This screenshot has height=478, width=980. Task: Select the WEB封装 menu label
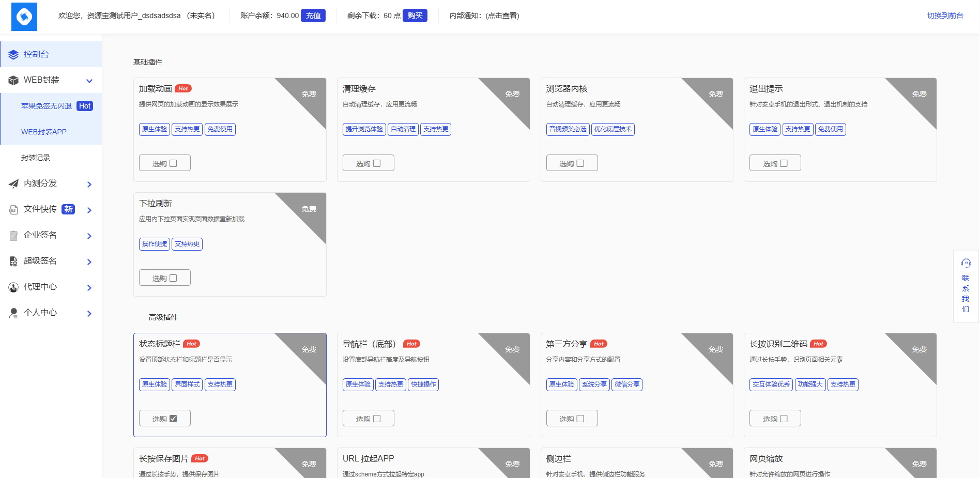point(41,80)
